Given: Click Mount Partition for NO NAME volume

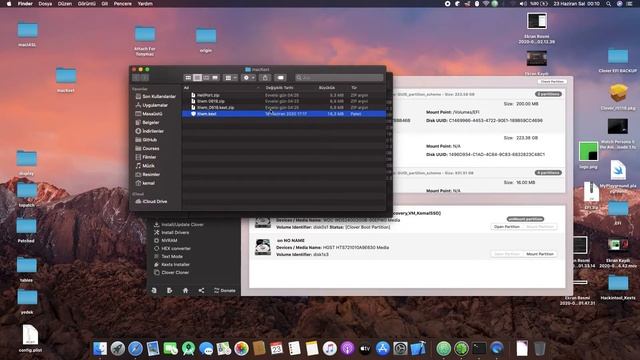Looking at the screenshot, I should pos(540,254).
